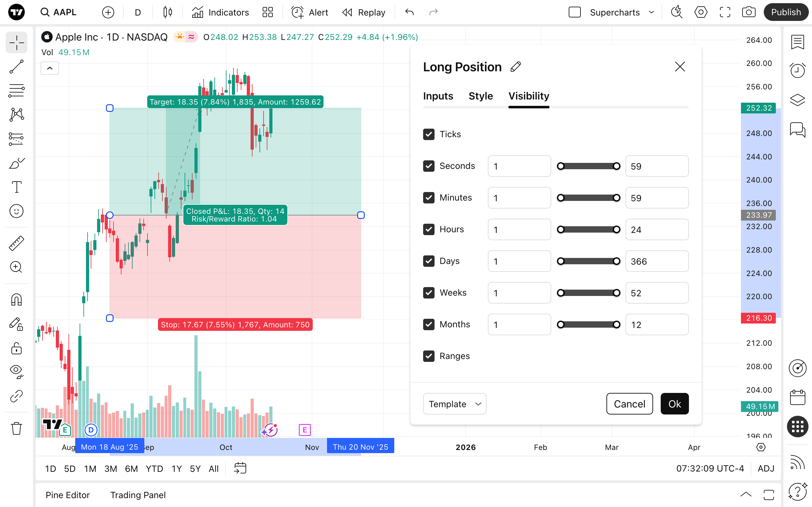The height and width of the screenshot is (507, 812).
Task: Toggle the magnet snapping mode
Action: pyautogui.click(x=16, y=299)
